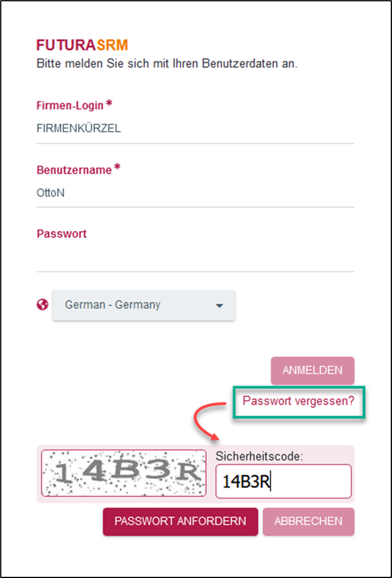Viewport: 392px width, 578px height.
Task: Click the Firmen-Login label text
Action: click(x=70, y=106)
